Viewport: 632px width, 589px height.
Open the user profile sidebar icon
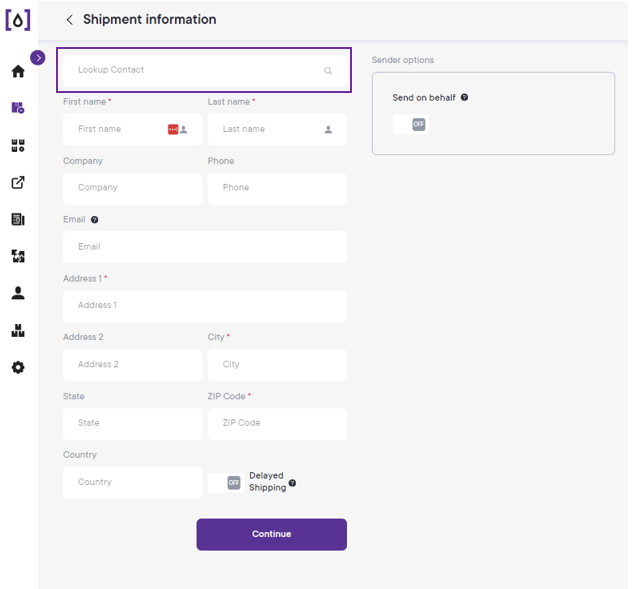pos(18,293)
